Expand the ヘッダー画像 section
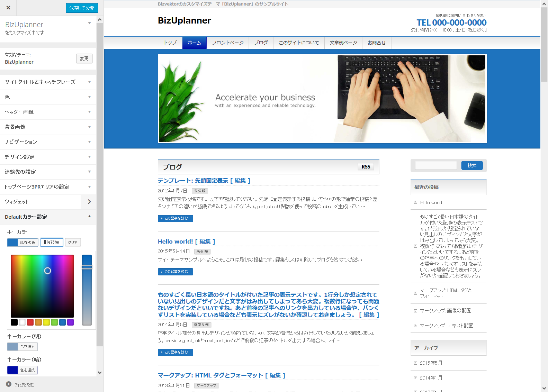Viewport: 548px width, 392px height. [48, 112]
